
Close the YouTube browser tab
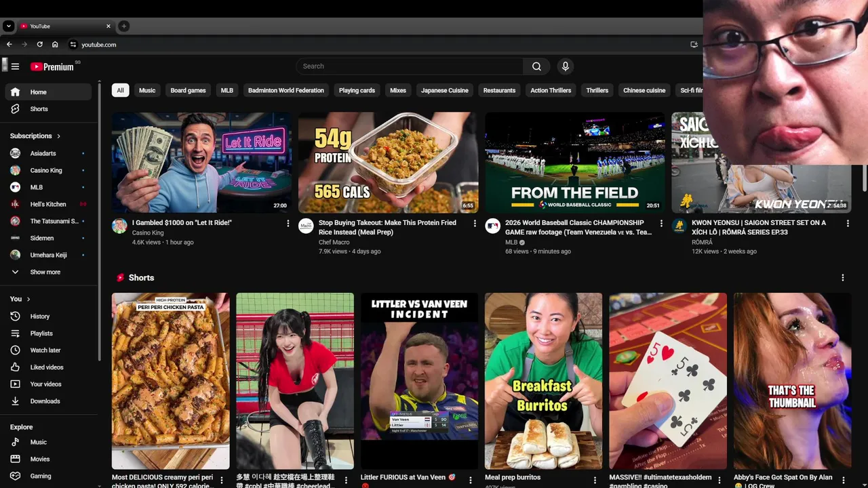(108, 26)
